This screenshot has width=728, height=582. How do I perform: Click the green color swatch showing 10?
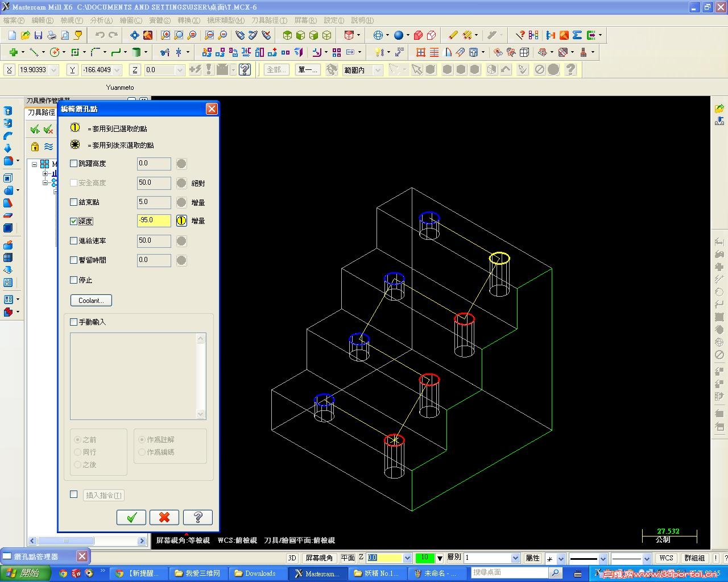click(x=424, y=558)
